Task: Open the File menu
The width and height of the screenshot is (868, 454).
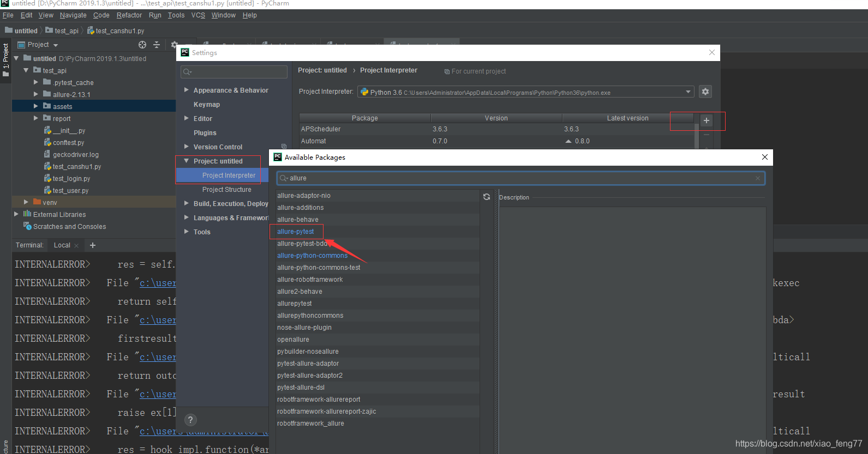Action: [x=8, y=15]
